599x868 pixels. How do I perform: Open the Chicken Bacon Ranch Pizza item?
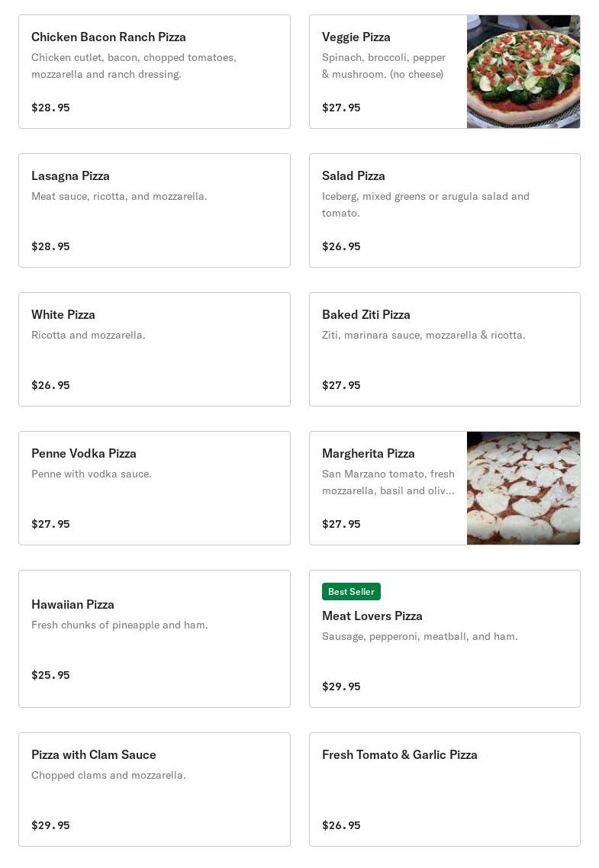pos(154,72)
